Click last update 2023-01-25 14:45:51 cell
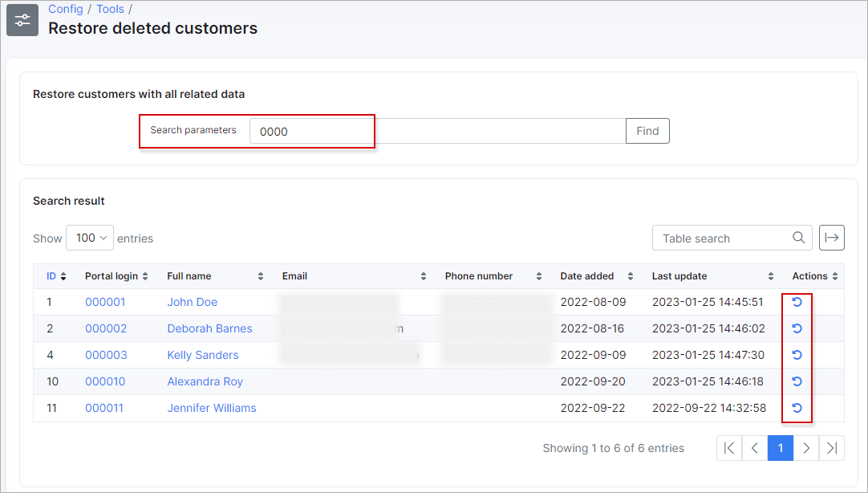Screen dimensions: 868x493 tap(708, 302)
